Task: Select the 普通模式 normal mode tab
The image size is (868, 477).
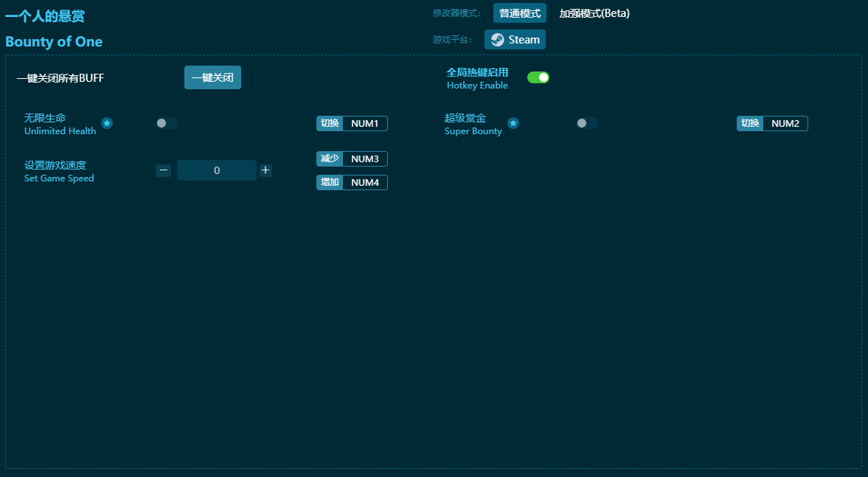Action: [519, 13]
